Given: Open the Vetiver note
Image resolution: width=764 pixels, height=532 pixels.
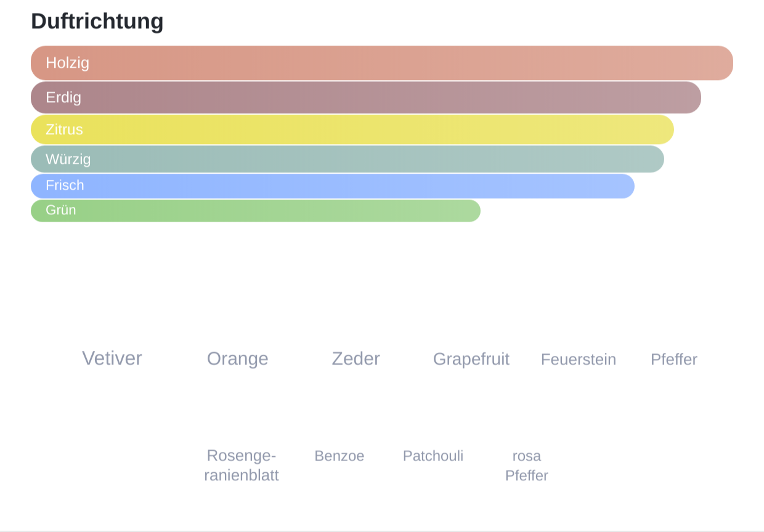Looking at the screenshot, I should (x=112, y=358).
